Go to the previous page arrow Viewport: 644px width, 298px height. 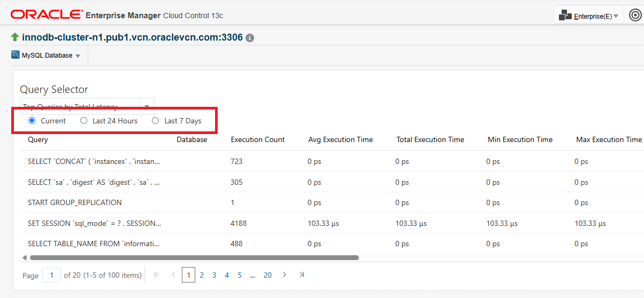173,275
